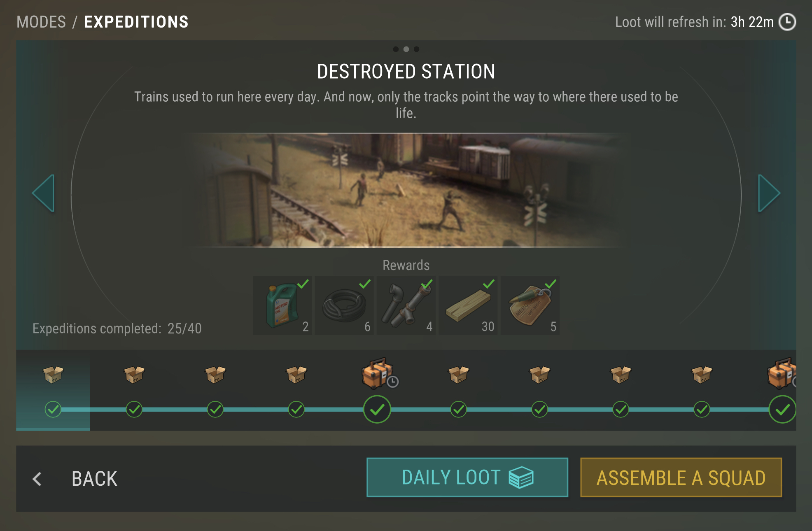Go to previous expedition with left arrow
This screenshot has width=812, height=531.
point(43,193)
